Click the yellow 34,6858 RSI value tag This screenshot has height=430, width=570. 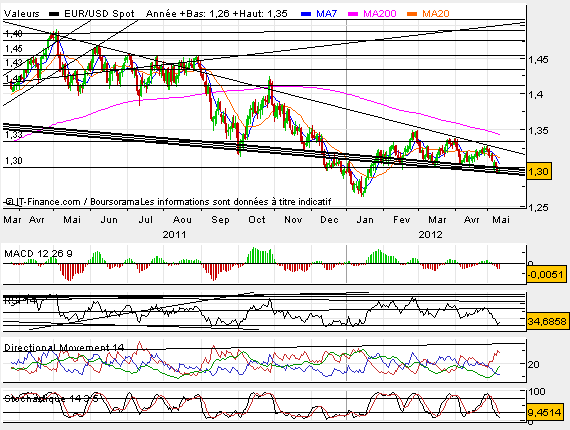(547, 321)
